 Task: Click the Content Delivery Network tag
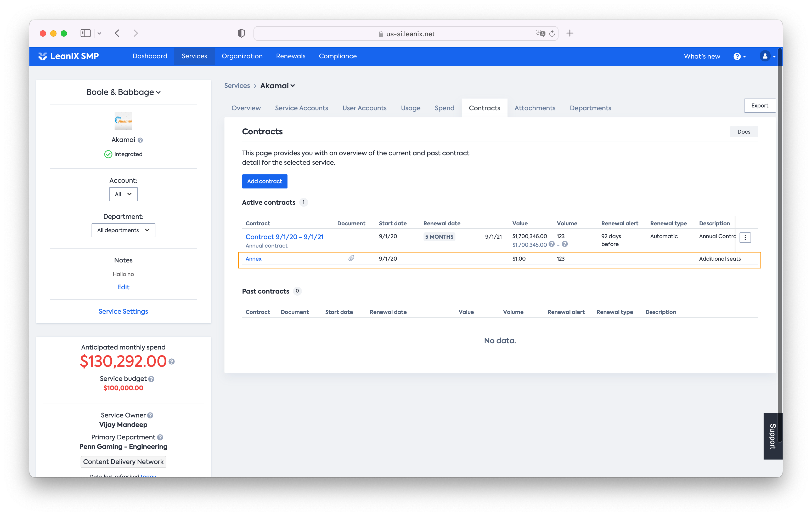(x=123, y=462)
